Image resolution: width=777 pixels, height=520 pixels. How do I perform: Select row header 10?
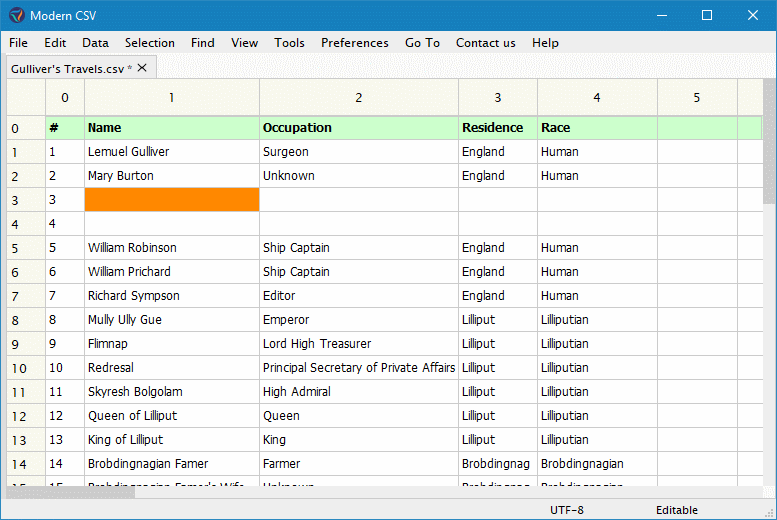26,368
